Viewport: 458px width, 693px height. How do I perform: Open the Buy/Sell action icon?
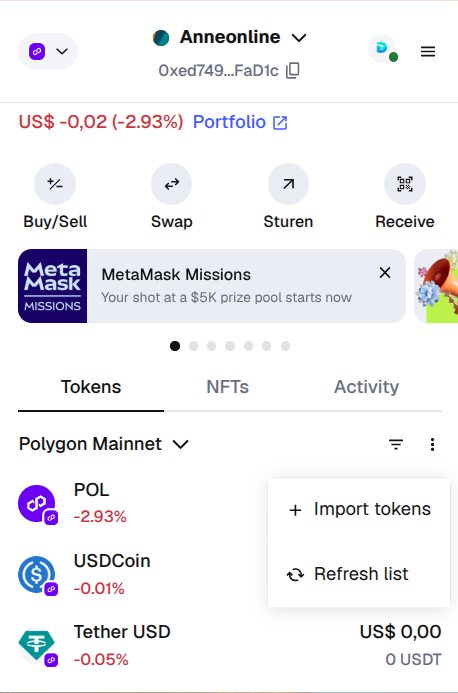pyautogui.click(x=55, y=184)
